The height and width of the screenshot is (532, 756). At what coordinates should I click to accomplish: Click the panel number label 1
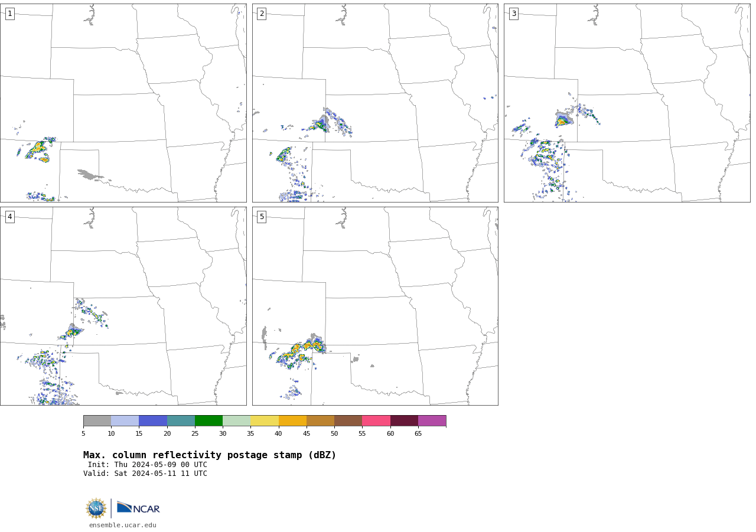pyautogui.click(x=9, y=14)
